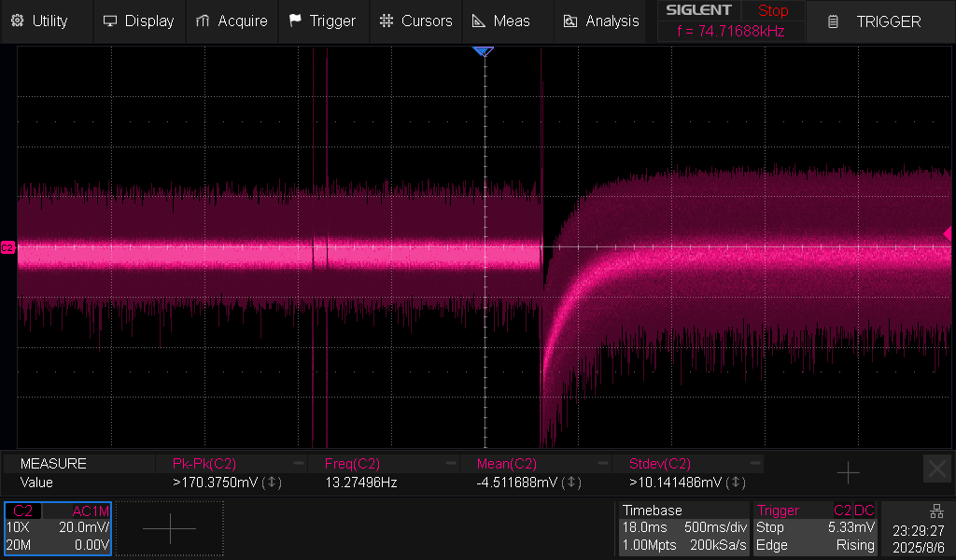
Task: Remove the Freq(C2) measurement
Action: point(450,464)
